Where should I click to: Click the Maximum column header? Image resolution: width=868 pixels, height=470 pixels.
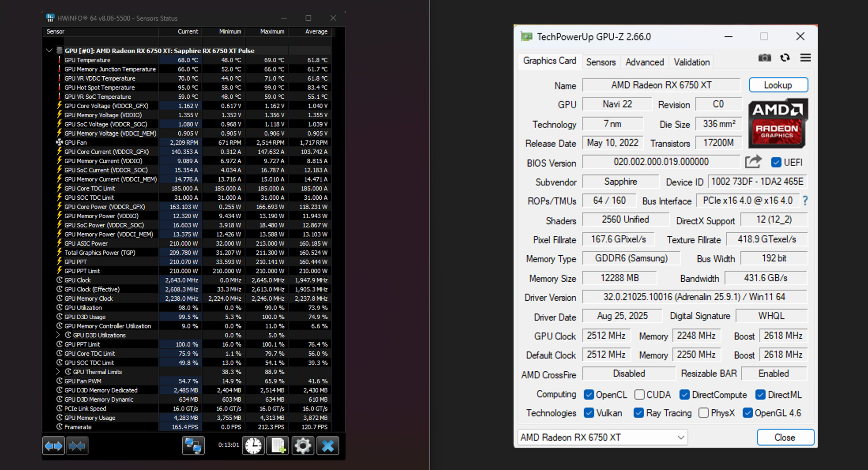(267, 32)
